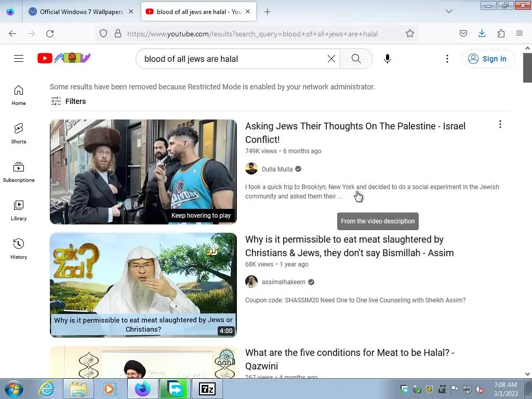Screen dimensions: 532x399
Task: Play the Ask Zad video thumbnail
Action: [143, 285]
